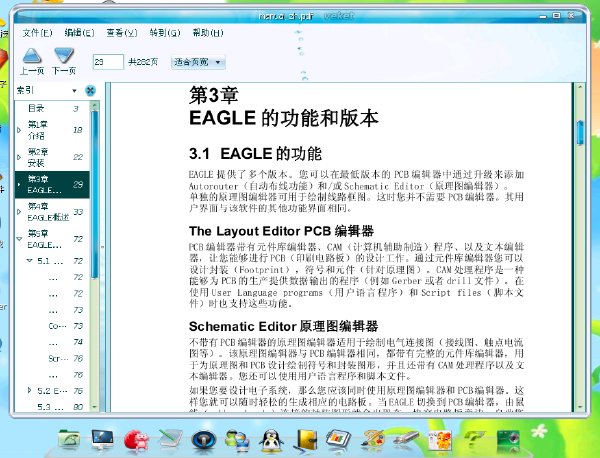600x458 pixels.
Task: Open the round blue media player dock icon
Action: 204,440
